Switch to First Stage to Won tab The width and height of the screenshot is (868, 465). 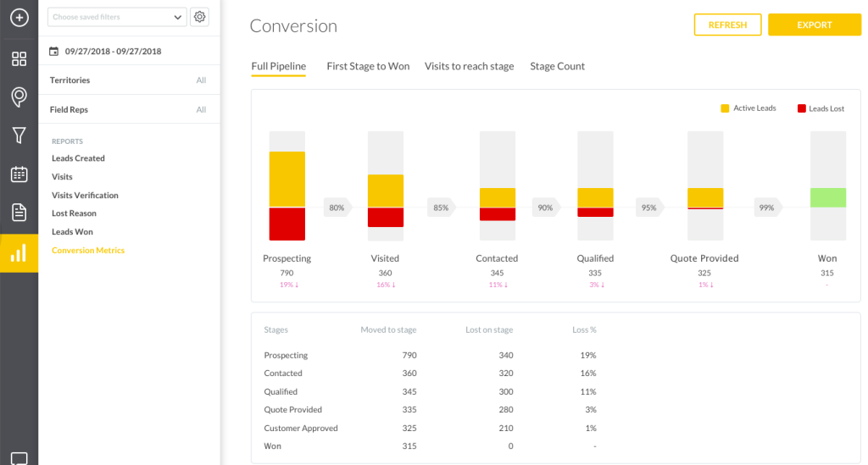click(x=368, y=66)
